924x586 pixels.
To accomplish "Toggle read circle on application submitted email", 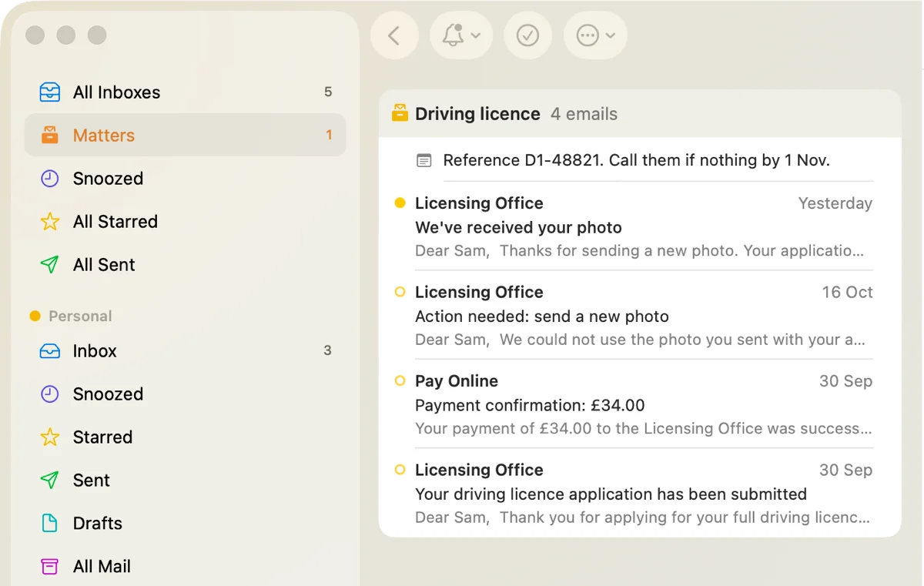I will pos(400,469).
